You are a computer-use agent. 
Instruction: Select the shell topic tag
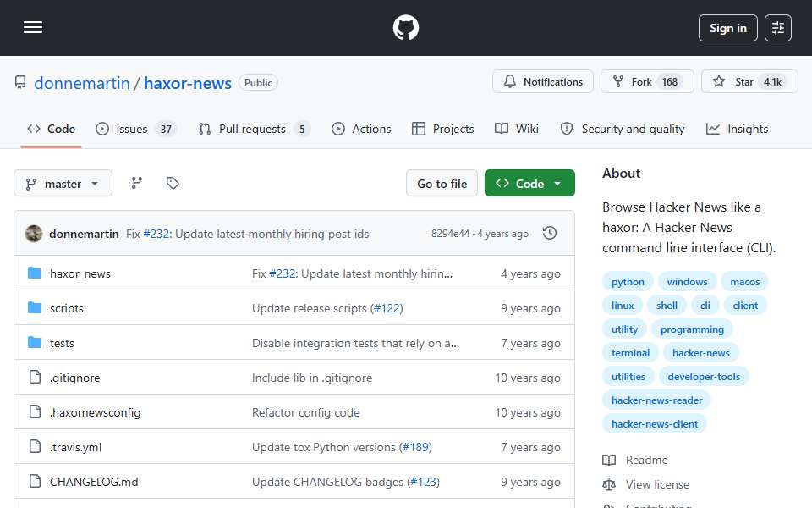tap(667, 306)
